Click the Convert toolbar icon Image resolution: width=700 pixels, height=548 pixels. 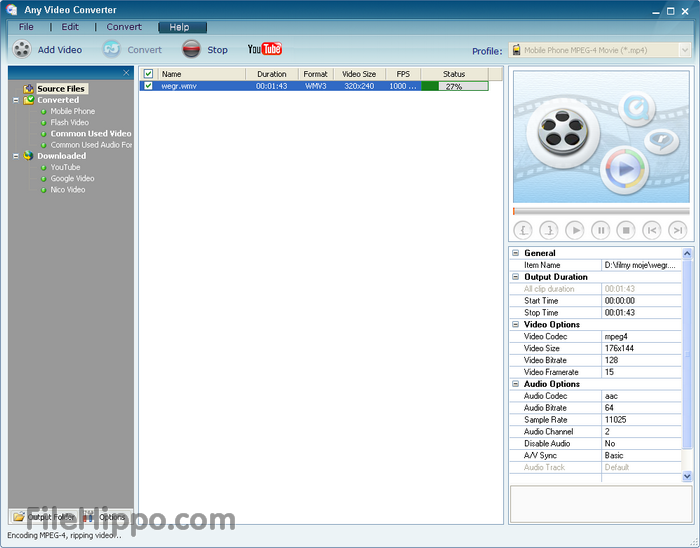(112, 50)
